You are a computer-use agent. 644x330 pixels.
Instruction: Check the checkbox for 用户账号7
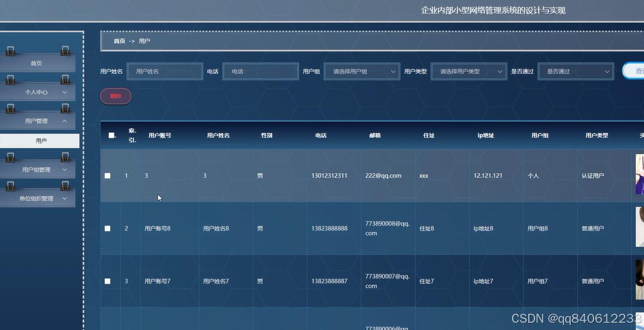tap(107, 281)
